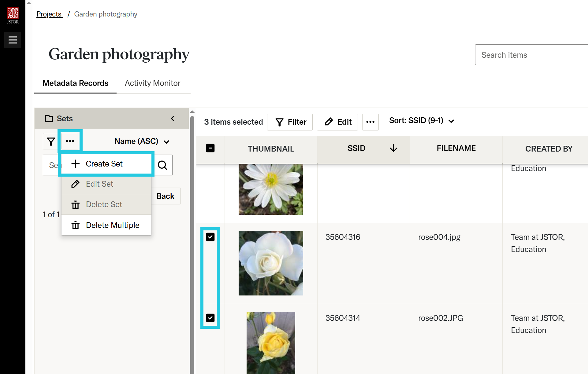The image size is (588, 374).
Task: Click the Sets folder icon
Action: 49,119
